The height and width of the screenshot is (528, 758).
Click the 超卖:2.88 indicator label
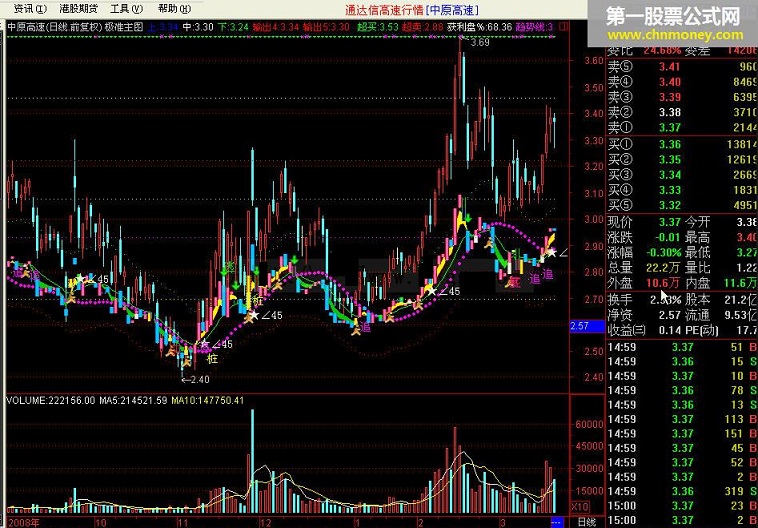[423, 27]
